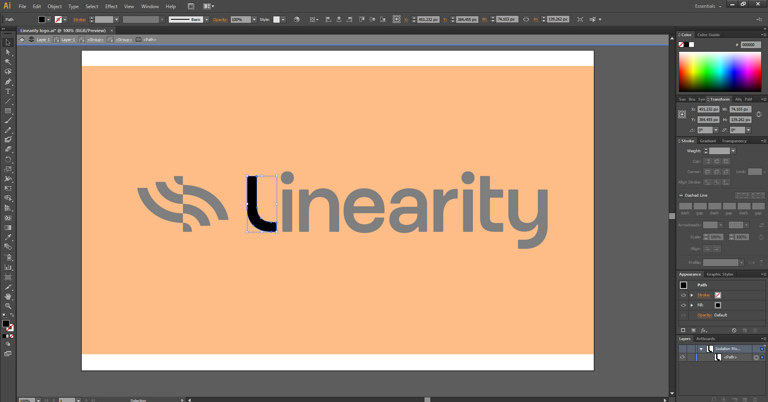Viewport: 768px width, 402px height.
Task: Open the stroke weight dropdown in control bar
Action: pyautogui.click(x=117, y=20)
